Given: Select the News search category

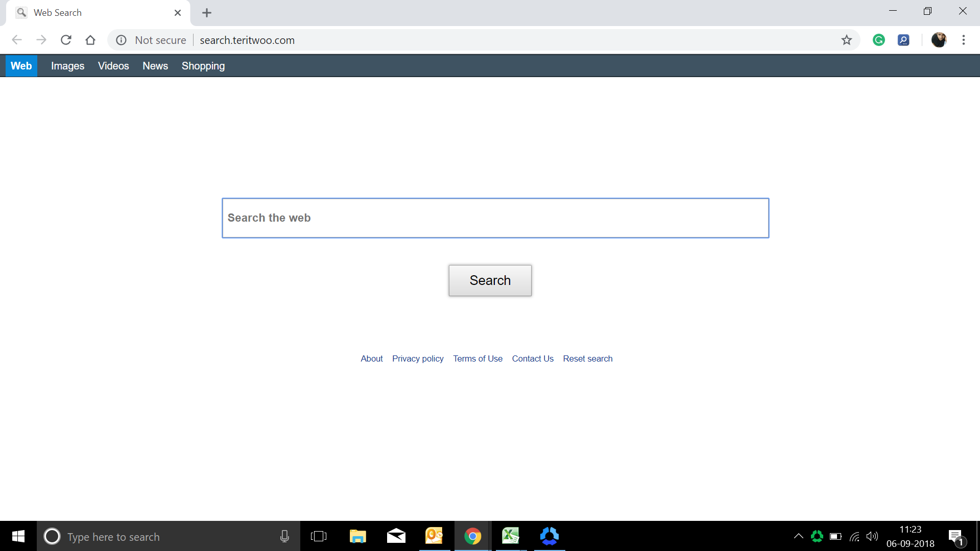Looking at the screenshot, I should 155,65.
